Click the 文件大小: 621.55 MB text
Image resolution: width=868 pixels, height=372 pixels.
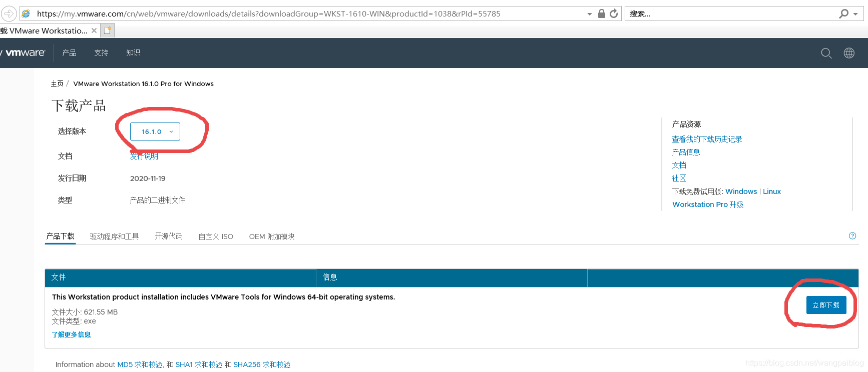pos(85,312)
